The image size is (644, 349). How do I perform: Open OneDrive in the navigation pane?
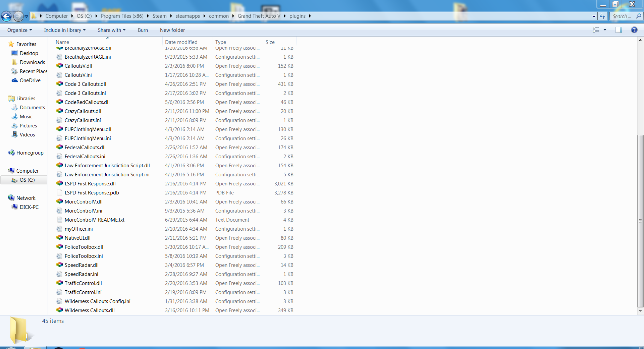click(30, 80)
